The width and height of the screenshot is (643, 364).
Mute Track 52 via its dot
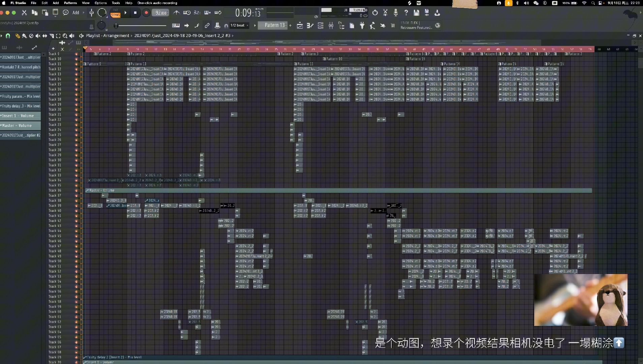pyautogui.click(x=76, y=271)
